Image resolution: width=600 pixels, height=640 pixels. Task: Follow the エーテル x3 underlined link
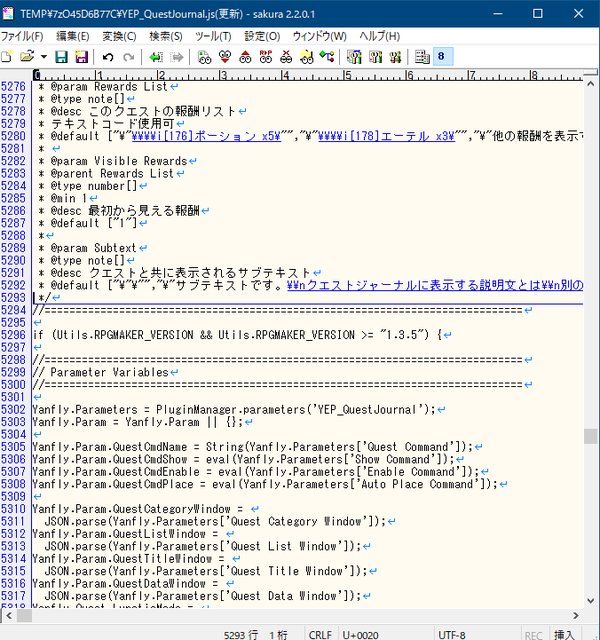pos(387,136)
